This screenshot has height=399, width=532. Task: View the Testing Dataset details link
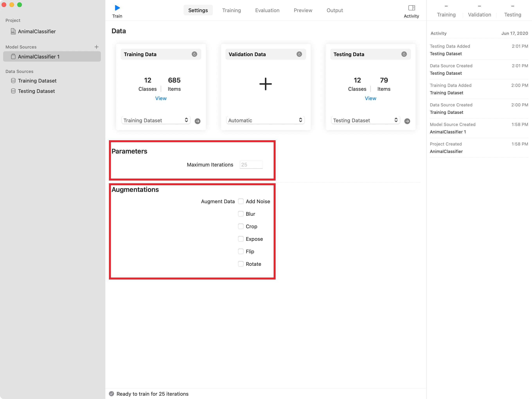tap(370, 98)
